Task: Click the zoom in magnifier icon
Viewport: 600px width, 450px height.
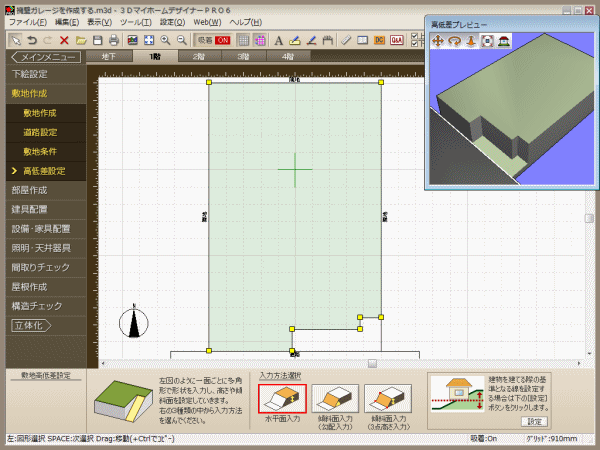Action: [x=165, y=40]
